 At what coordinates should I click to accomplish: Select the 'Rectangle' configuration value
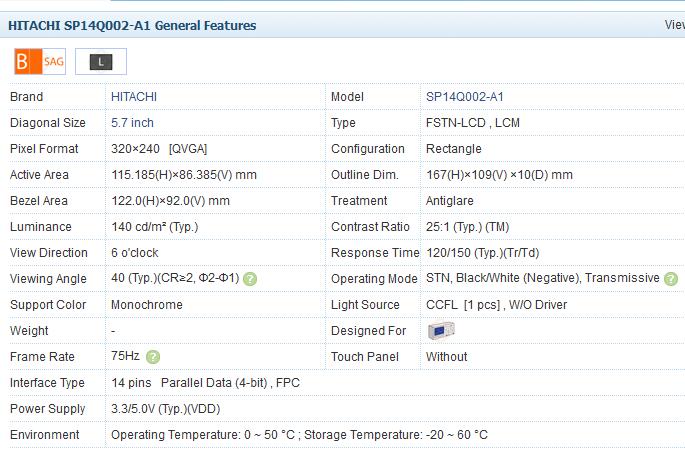(453, 149)
